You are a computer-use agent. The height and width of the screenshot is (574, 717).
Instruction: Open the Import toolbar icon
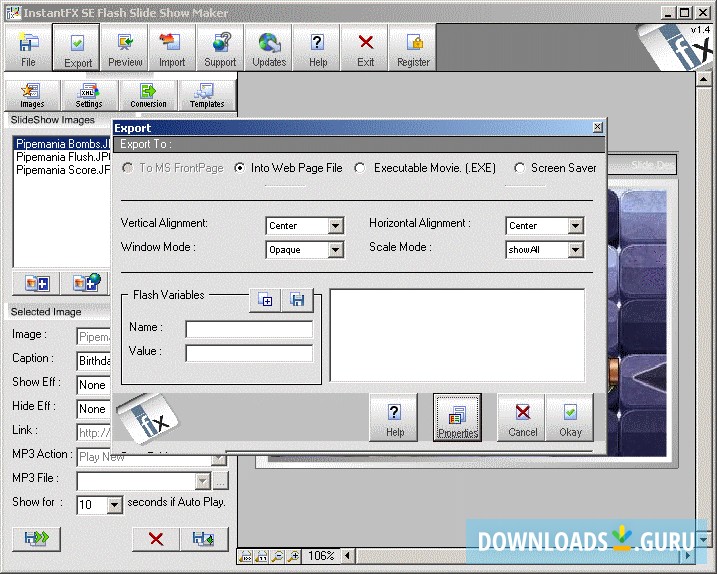tap(172, 48)
